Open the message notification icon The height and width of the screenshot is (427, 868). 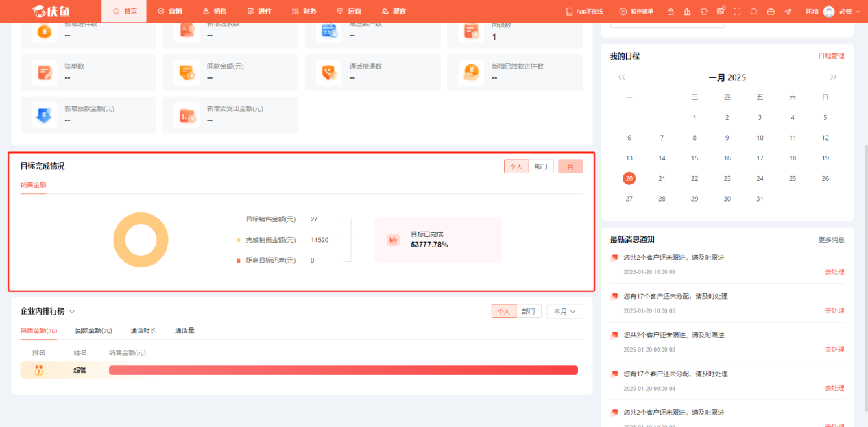tap(721, 11)
